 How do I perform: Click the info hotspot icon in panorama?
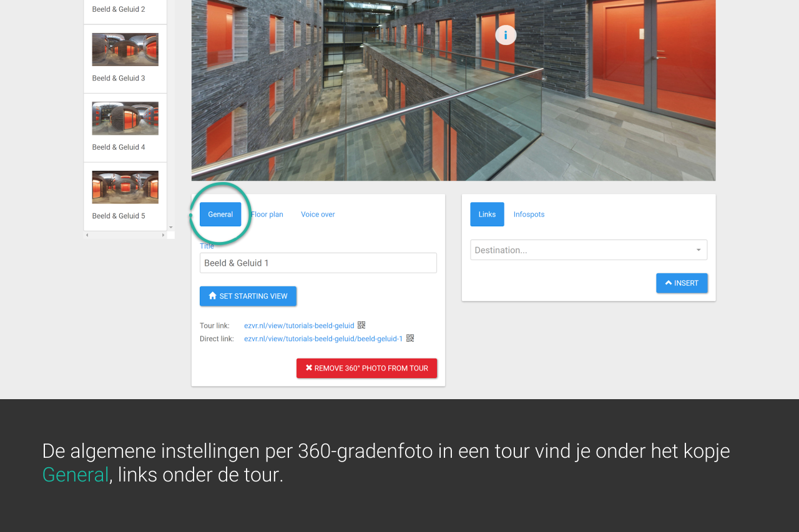click(x=506, y=35)
